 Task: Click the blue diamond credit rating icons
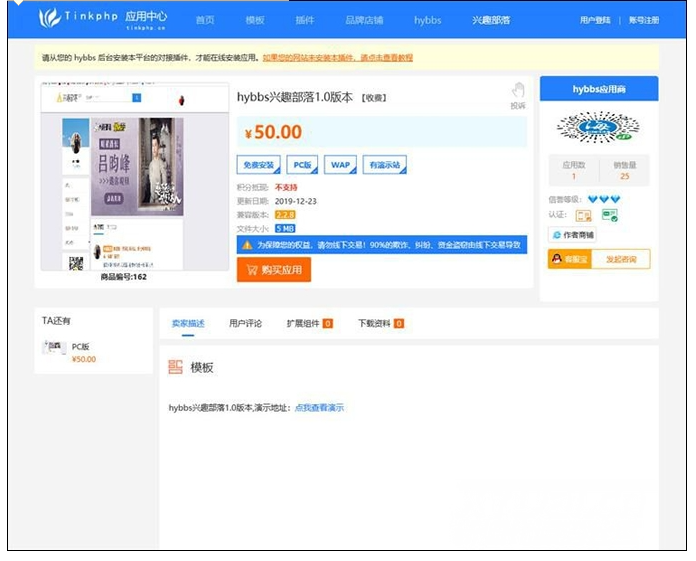coord(604,199)
